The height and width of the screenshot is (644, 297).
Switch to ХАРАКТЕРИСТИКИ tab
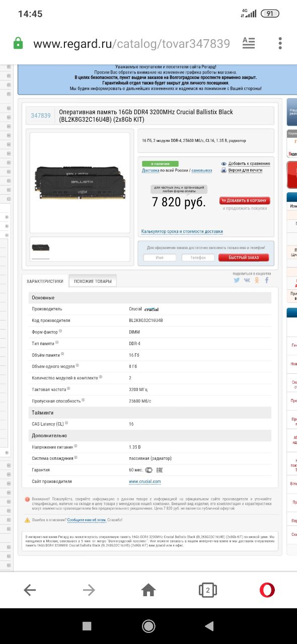click(x=45, y=281)
